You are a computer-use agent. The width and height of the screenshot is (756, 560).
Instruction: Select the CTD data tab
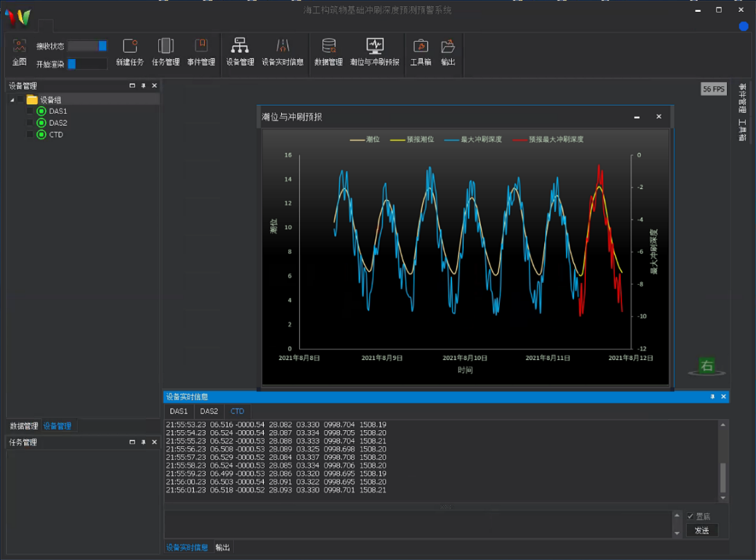[x=237, y=411]
